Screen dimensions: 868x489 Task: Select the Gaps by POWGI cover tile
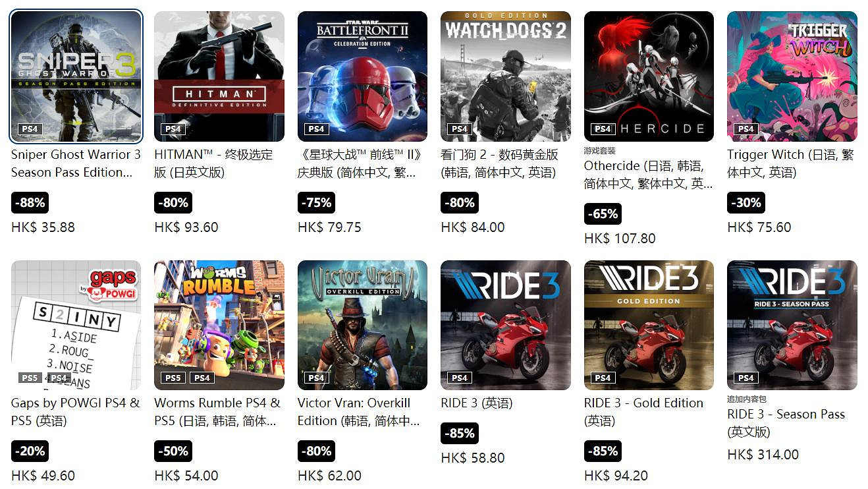76,325
